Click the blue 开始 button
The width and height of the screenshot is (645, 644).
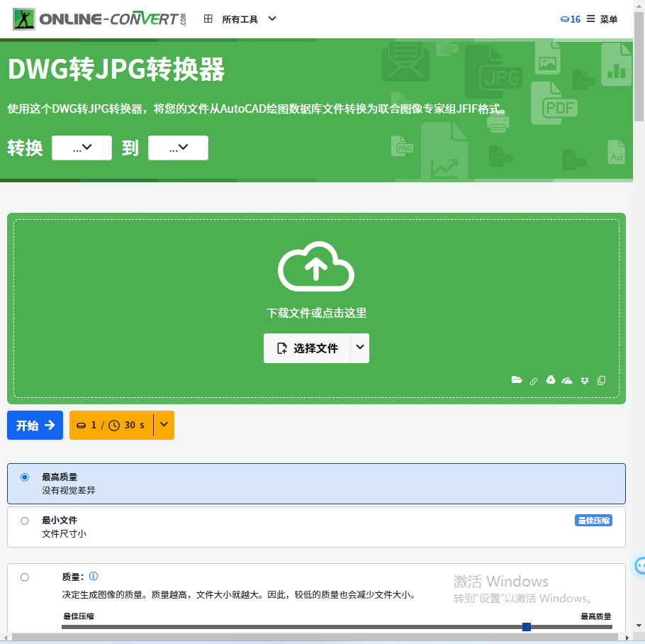coord(35,425)
